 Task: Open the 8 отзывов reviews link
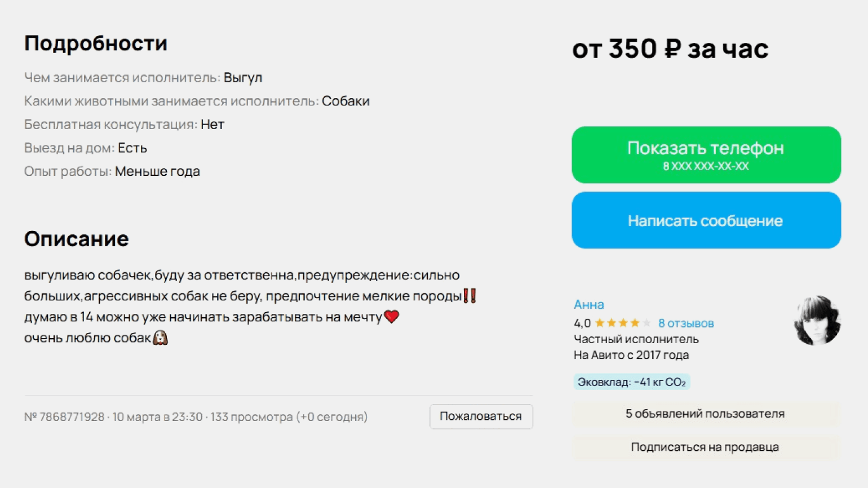click(685, 323)
